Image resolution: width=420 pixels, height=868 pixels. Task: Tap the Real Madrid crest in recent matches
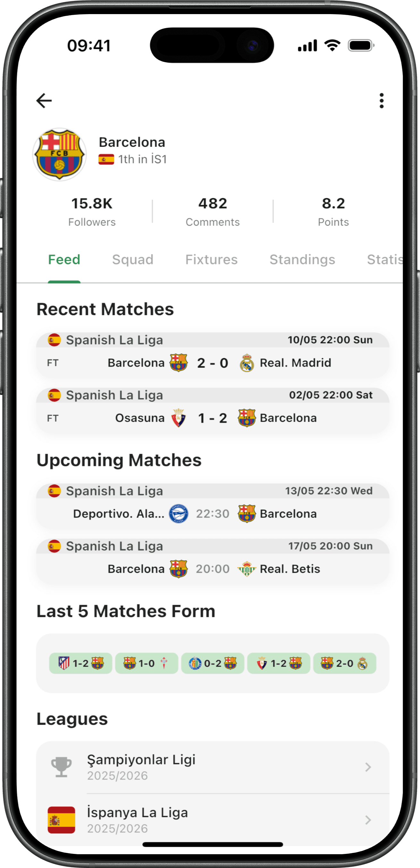pos(247,363)
